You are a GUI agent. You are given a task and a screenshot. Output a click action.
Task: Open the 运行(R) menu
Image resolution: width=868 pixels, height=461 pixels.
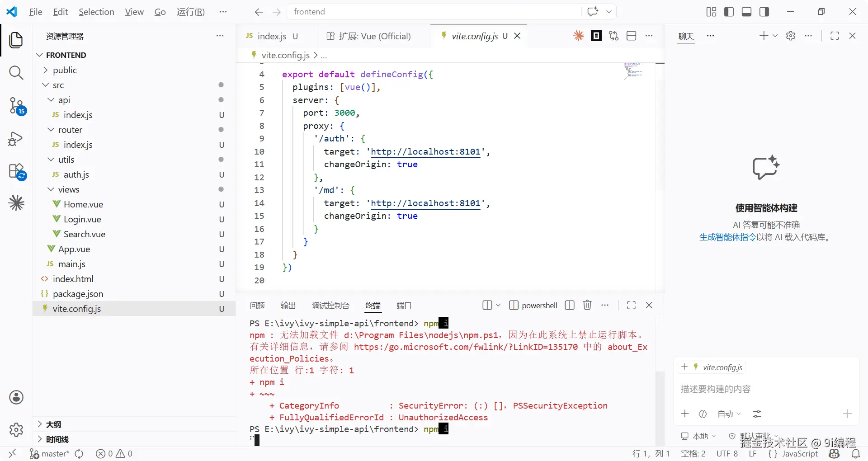[191, 12]
